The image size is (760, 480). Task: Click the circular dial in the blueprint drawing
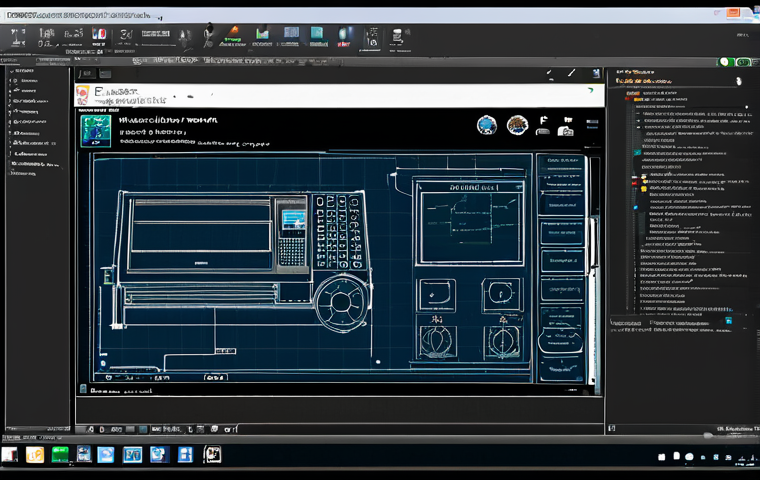[x=341, y=303]
